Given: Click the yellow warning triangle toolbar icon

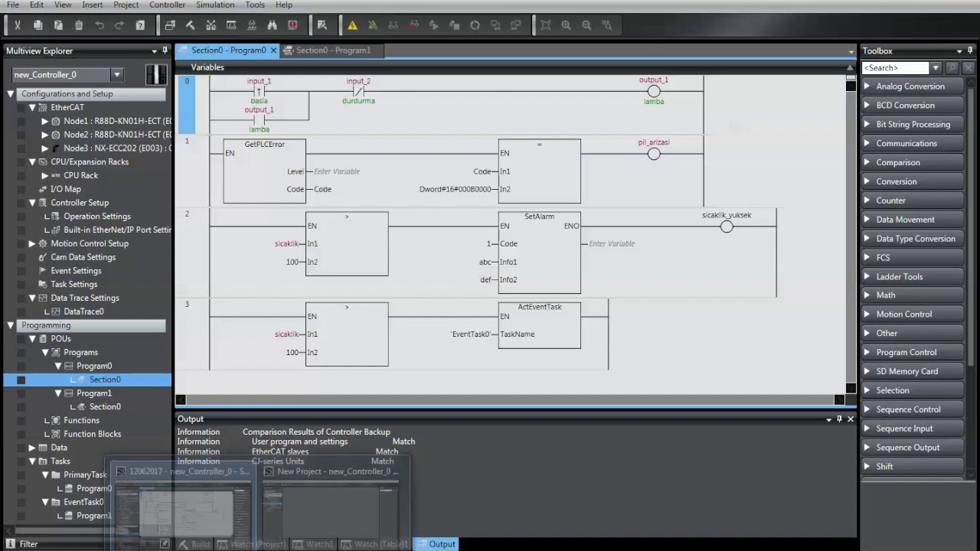Looking at the screenshot, I should pos(352,25).
